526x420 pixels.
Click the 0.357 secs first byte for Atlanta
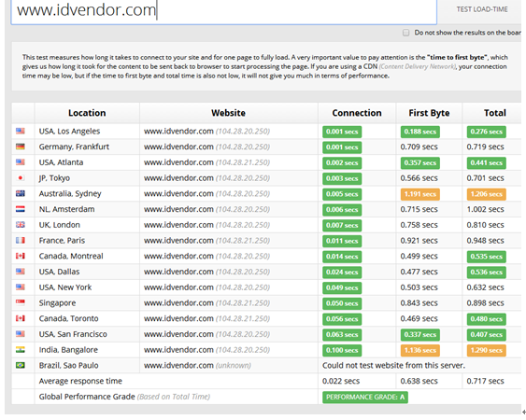tap(420, 163)
